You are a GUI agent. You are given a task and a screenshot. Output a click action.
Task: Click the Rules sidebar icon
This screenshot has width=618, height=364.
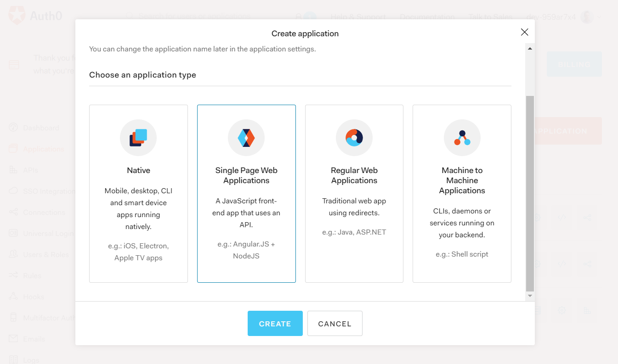[14, 275]
